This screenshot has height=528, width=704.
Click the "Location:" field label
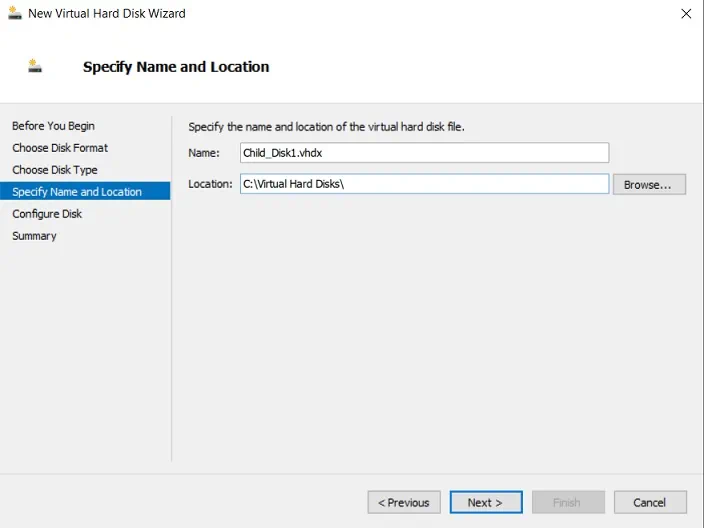pyautogui.click(x=210, y=184)
